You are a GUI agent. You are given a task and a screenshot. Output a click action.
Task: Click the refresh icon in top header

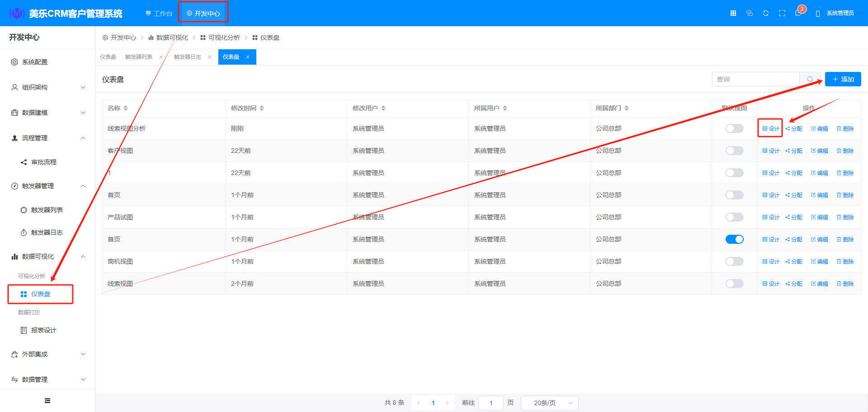pos(766,13)
